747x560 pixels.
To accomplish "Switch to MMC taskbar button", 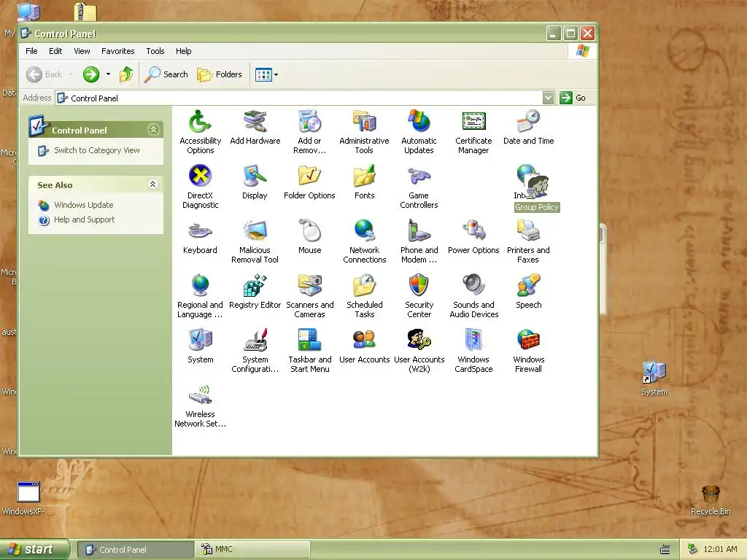I will [252, 550].
